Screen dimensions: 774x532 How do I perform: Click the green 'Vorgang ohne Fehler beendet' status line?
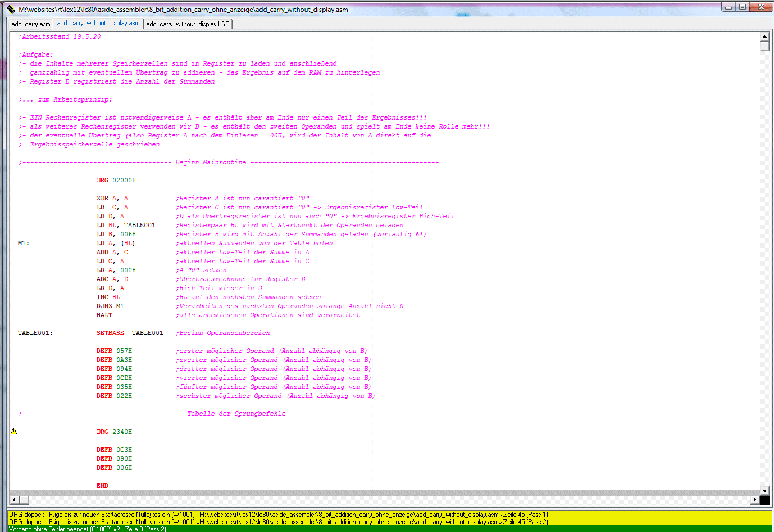point(88,529)
